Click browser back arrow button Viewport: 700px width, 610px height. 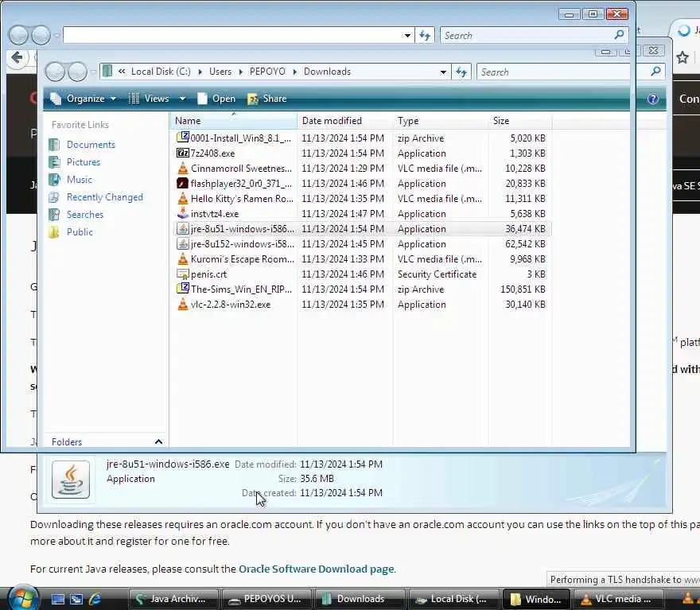pos(17,57)
